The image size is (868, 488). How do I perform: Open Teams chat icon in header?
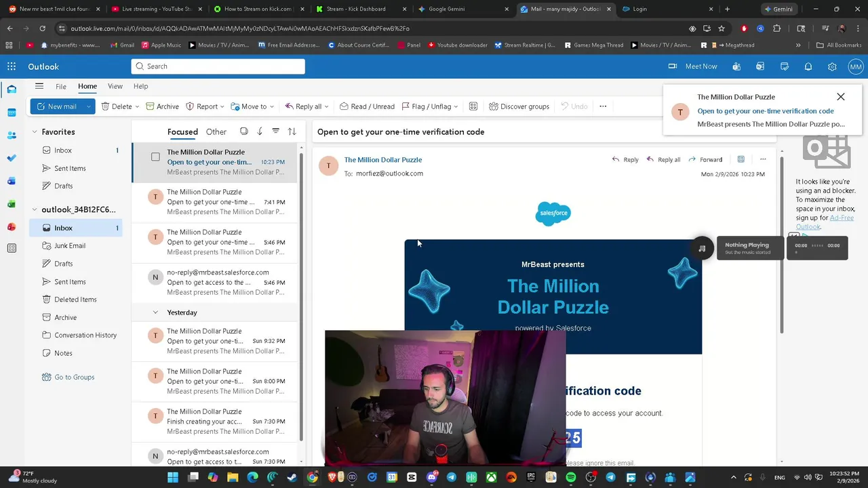[x=736, y=66]
